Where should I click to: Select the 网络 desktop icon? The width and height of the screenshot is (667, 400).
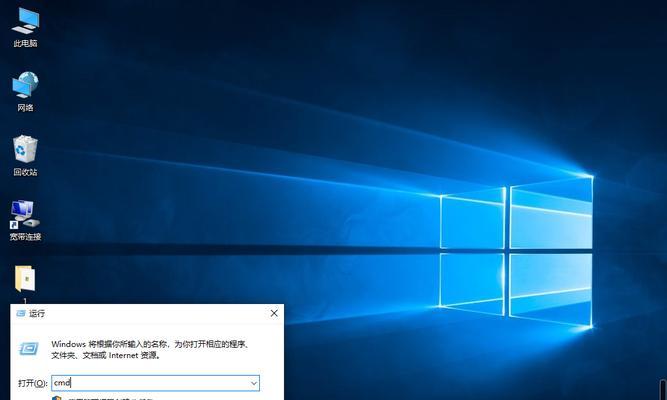coord(26,91)
